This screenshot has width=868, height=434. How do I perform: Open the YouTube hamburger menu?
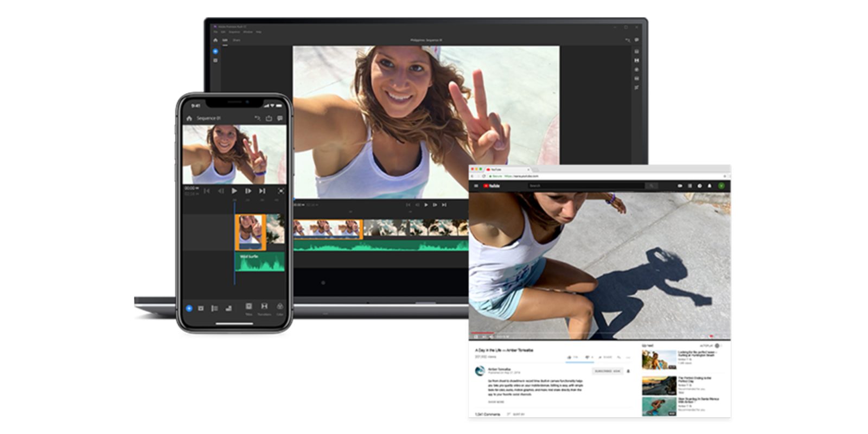(476, 186)
